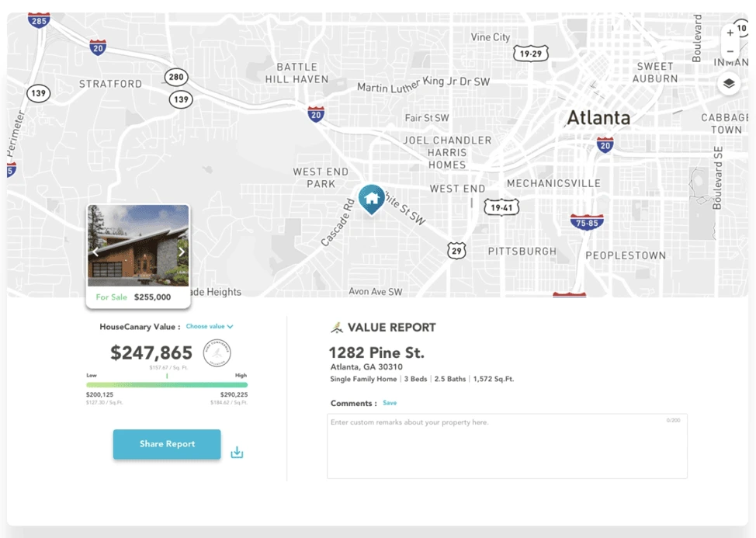The width and height of the screenshot is (756, 538).
Task: Click the For Sale $255,000 price tag
Action: pyautogui.click(x=137, y=297)
